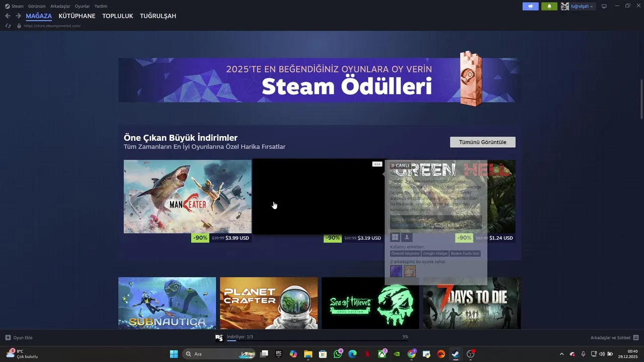Open Microsoft Store from the taskbar
Screen dimensions: 644x362
[x=323, y=354]
